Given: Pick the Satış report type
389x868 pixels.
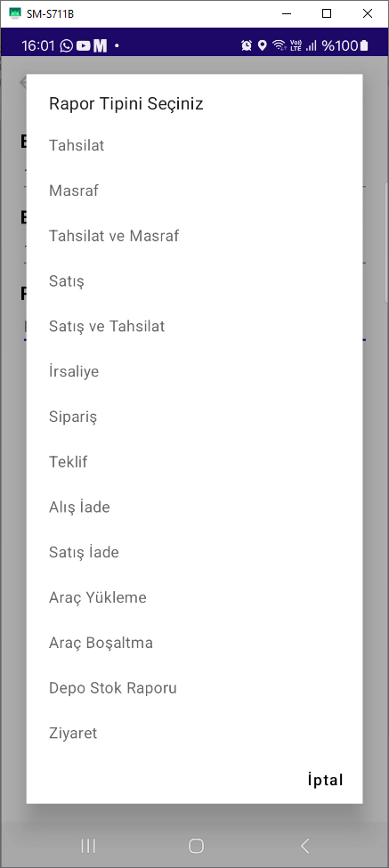Looking at the screenshot, I should pyautogui.click(x=194, y=281).
